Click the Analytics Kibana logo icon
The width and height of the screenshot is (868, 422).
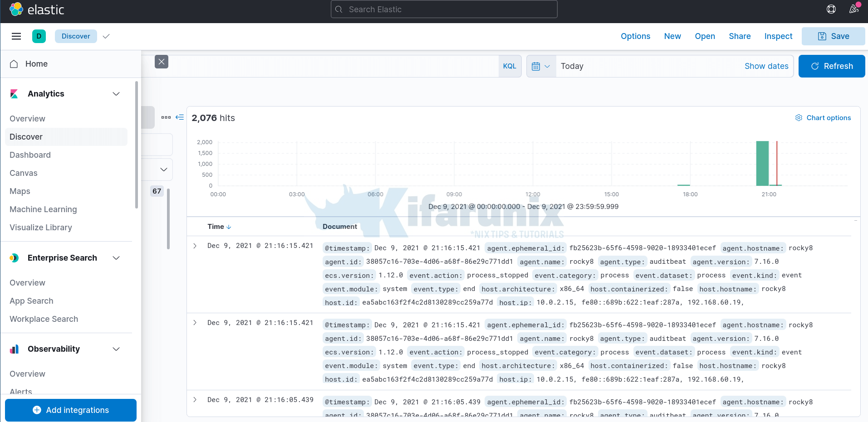click(15, 94)
